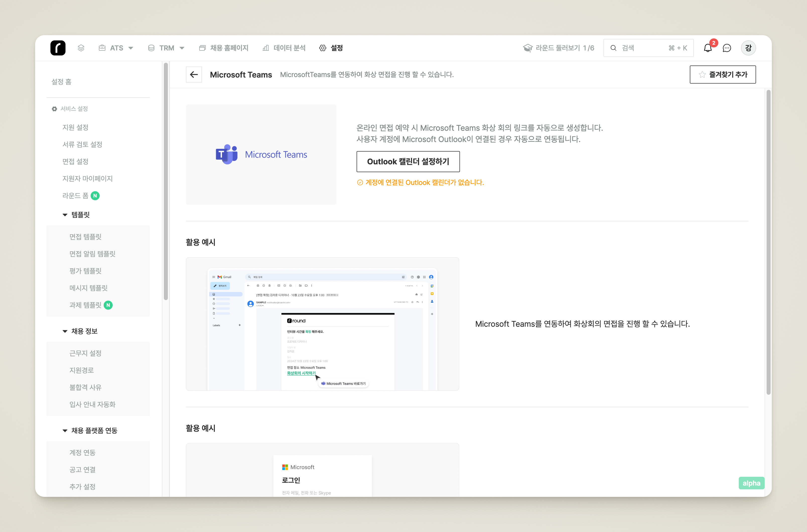Click the round logo in the top-left
This screenshot has width=807, height=532.
coord(58,48)
